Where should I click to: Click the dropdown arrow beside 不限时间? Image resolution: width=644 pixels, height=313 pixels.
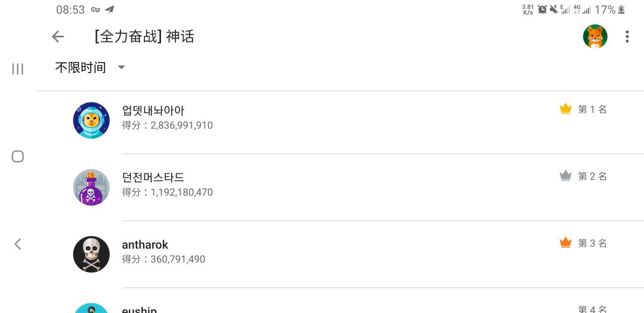(122, 67)
